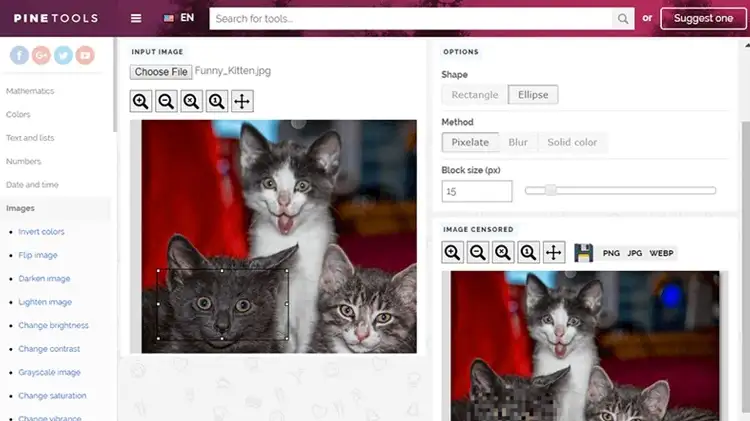Image resolution: width=750 pixels, height=421 pixels.
Task: Zoom out on the input image
Action: 166,101
